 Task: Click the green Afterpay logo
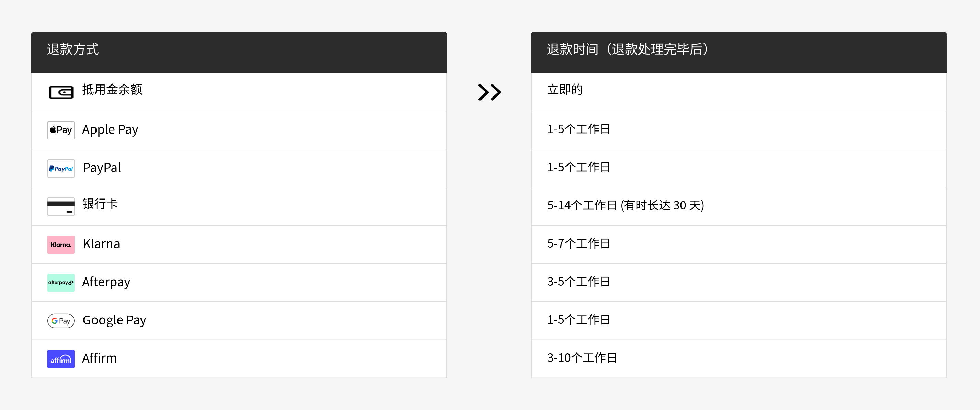click(61, 283)
